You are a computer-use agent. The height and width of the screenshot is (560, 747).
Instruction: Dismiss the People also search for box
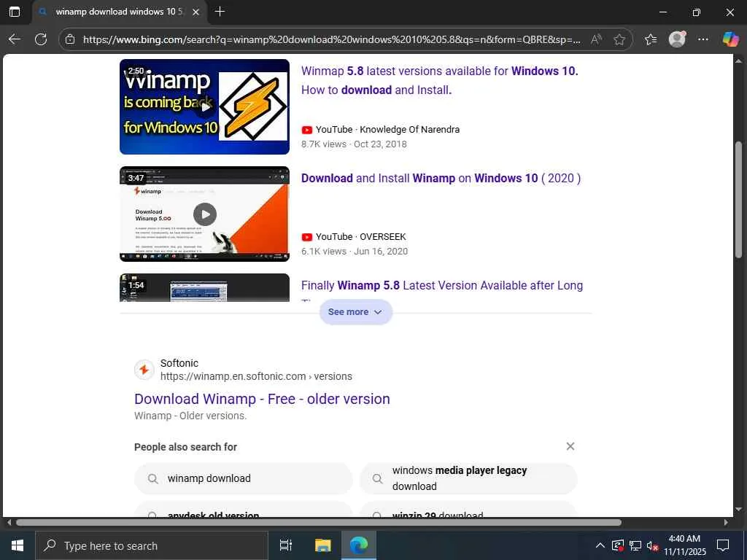click(570, 446)
